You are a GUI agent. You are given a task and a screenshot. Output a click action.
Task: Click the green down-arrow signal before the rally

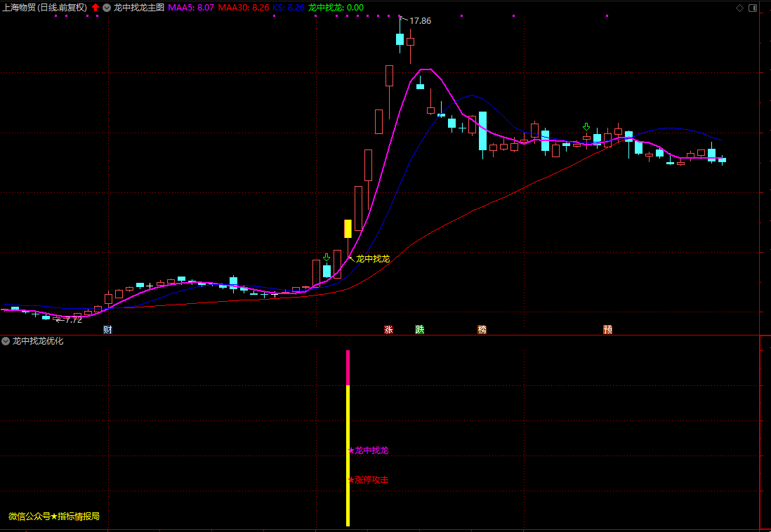tap(327, 258)
